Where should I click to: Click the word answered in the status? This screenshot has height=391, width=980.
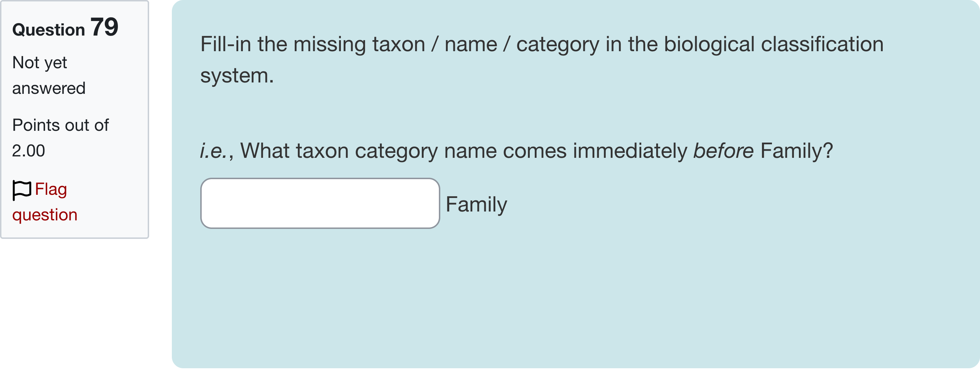tap(49, 88)
